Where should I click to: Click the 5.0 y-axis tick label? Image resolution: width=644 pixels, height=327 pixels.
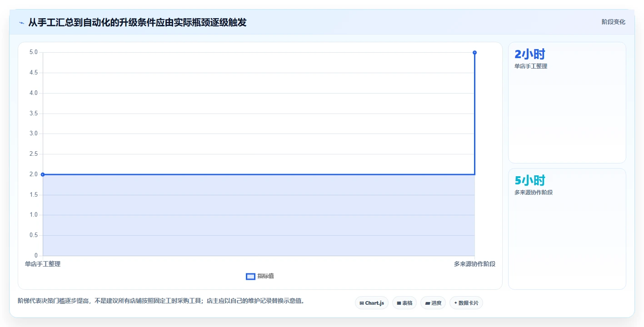(x=34, y=52)
